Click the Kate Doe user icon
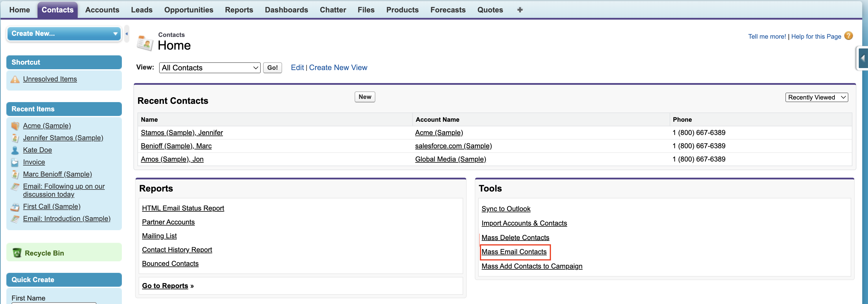 click(x=15, y=150)
